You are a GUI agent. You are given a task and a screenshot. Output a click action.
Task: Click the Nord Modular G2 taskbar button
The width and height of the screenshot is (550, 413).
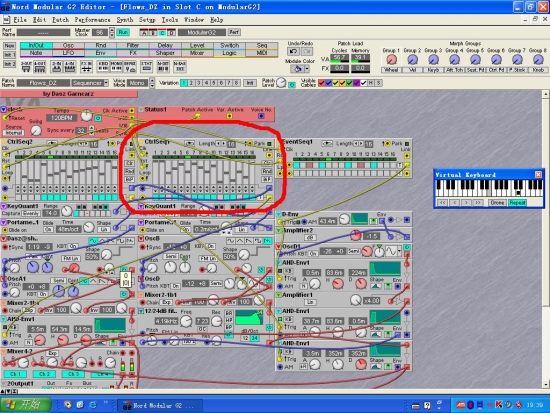(x=159, y=405)
